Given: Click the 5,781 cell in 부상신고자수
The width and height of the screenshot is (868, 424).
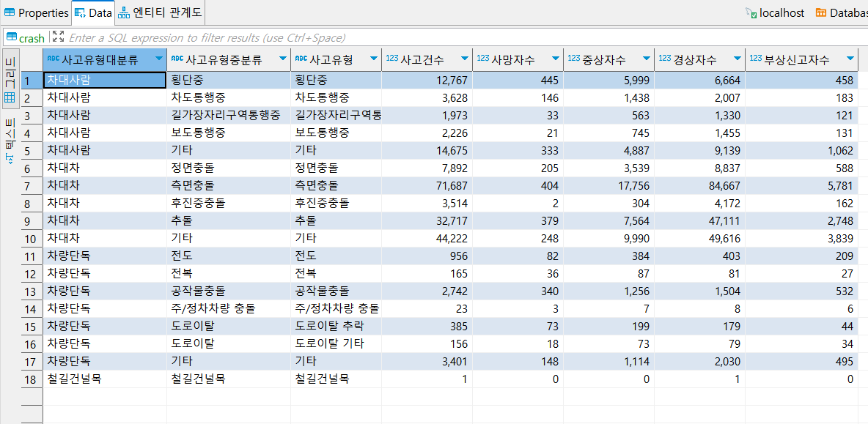Looking at the screenshot, I should (802, 186).
